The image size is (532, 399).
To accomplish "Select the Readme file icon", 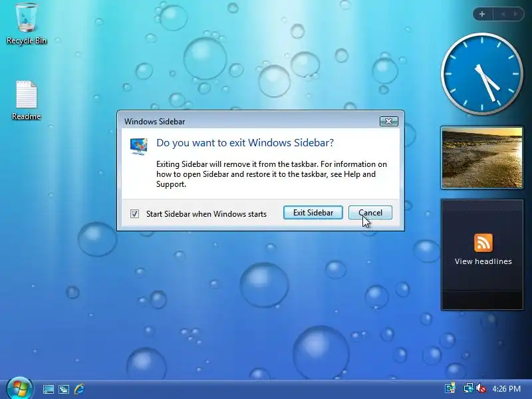I will [26, 100].
